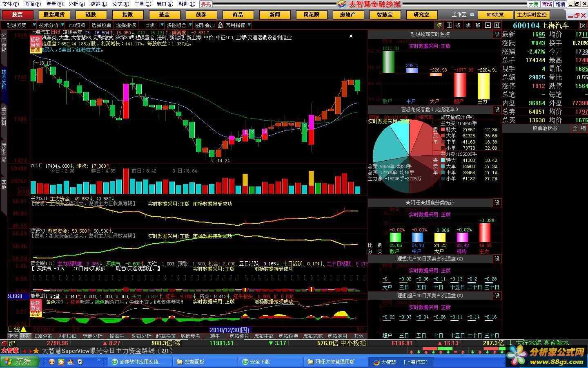Open the 多图组合 dropdown arrow
Viewport: 588px width, 368px height.
[x=189, y=25]
